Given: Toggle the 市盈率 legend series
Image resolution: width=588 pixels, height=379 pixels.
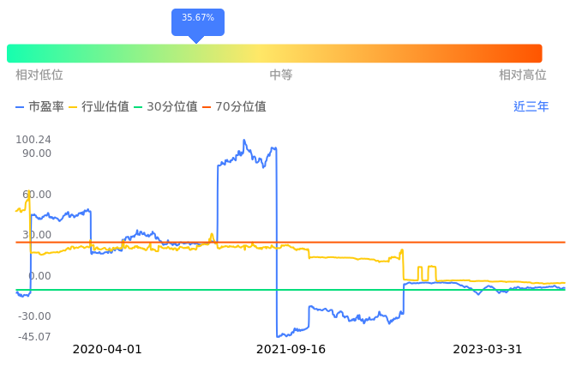Looking at the screenshot, I should point(40,107).
